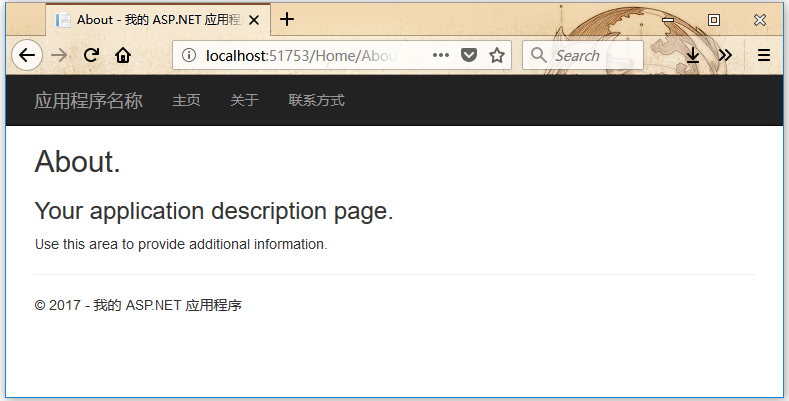
Task: Close the About browser tab
Action: tap(255, 19)
